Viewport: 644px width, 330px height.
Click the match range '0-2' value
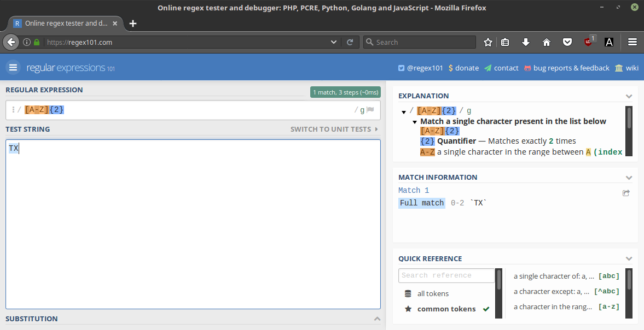(x=457, y=203)
